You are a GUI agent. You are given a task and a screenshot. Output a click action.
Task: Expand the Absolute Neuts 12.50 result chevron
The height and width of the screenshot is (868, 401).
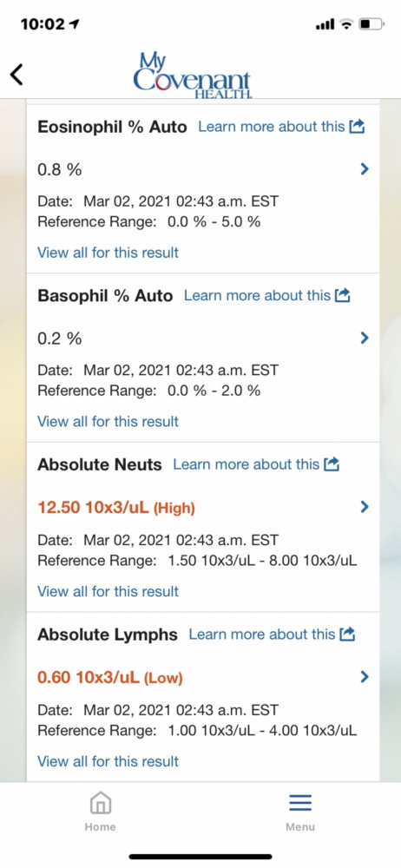[365, 507]
